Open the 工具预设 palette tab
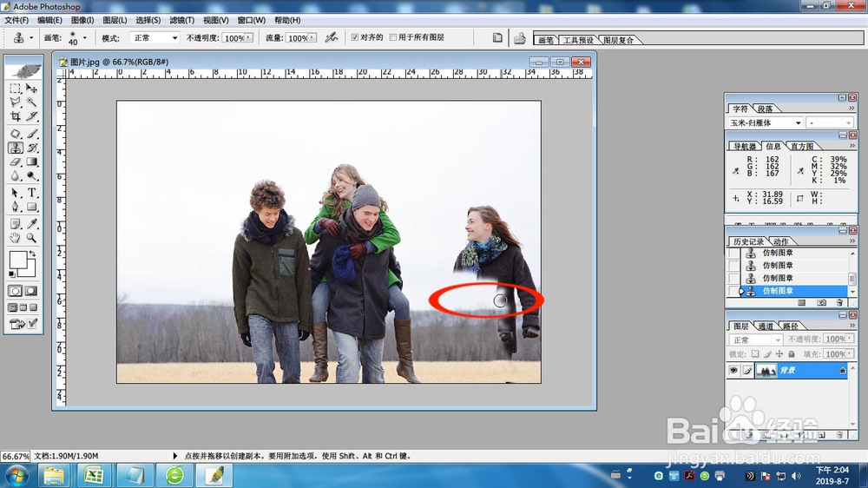The height and width of the screenshot is (488, 868). [578, 40]
